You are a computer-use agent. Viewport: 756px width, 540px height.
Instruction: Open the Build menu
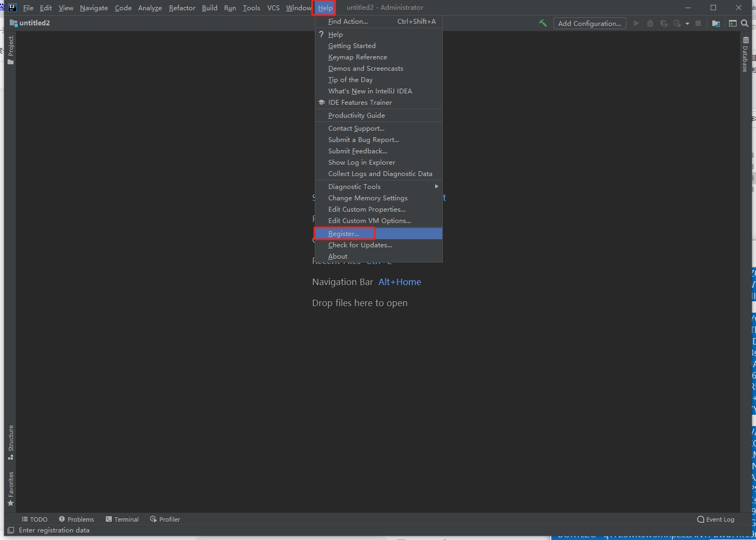pos(210,8)
